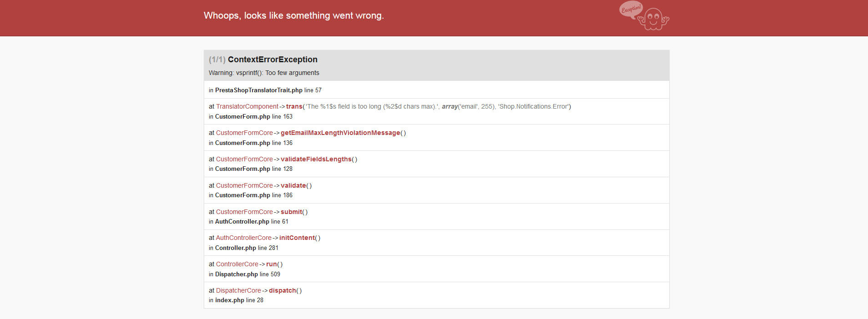Viewport: 868px width, 319px height.
Task: Click CustomerFormCore before validateFieldsLengths
Action: tap(244, 159)
